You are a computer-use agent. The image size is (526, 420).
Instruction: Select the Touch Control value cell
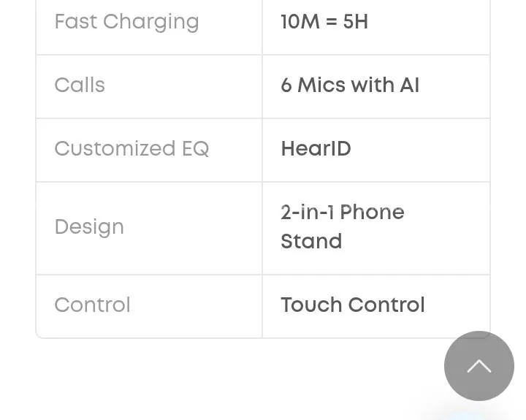[352, 305]
